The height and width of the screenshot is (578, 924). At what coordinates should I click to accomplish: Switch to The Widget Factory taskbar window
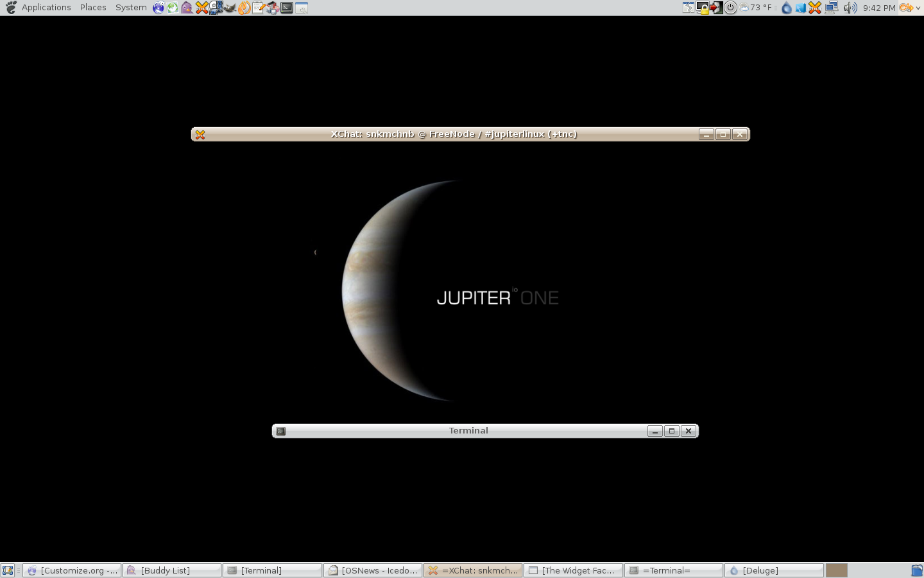tap(573, 570)
